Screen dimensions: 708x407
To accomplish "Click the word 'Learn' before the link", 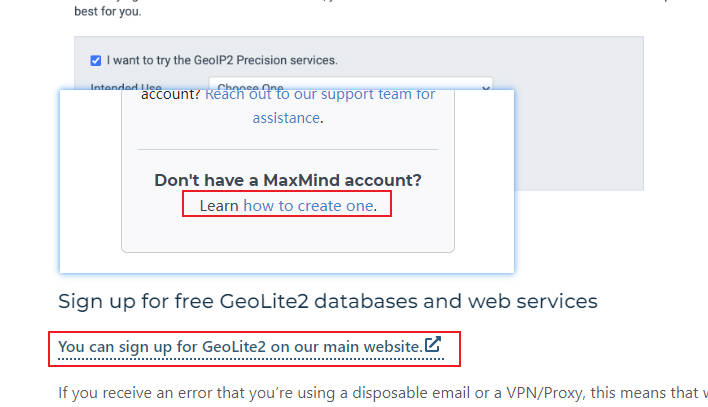I will [x=219, y=206].
